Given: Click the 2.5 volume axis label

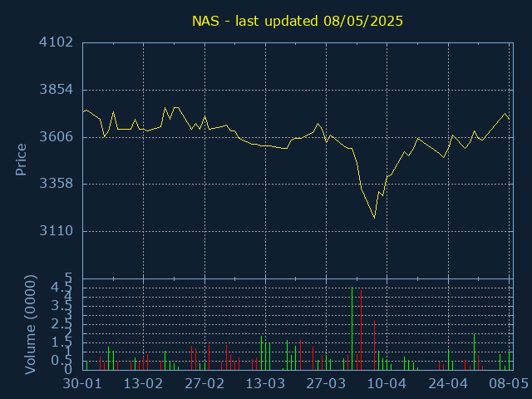Looking at the screenshot, I should pos(62,324).
